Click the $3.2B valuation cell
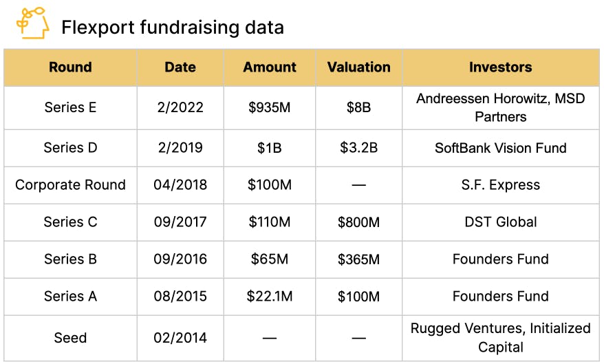The width and height of the screenshot is (604, 364). point(358,148)
